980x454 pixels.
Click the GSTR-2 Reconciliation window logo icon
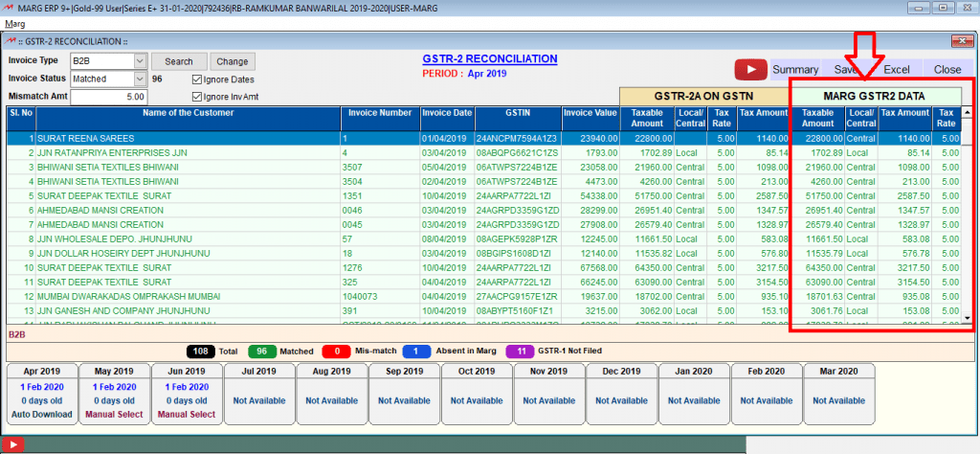coord(10,41)
